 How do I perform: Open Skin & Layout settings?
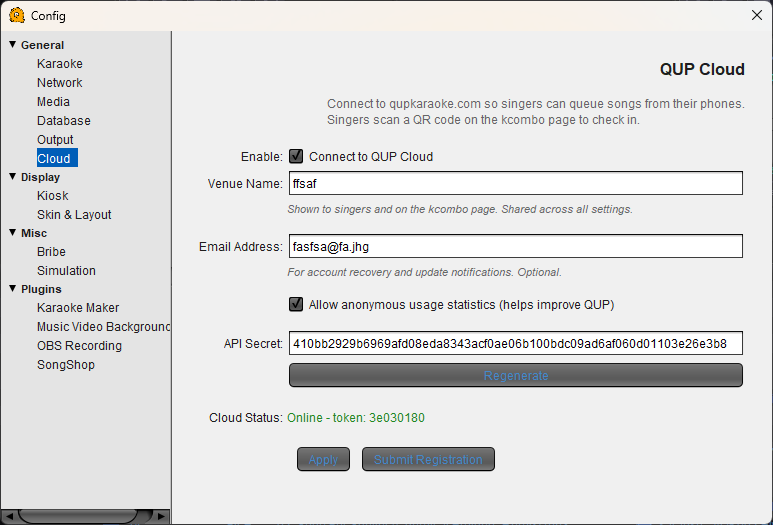pyautogui.click(x=74, y=214)
